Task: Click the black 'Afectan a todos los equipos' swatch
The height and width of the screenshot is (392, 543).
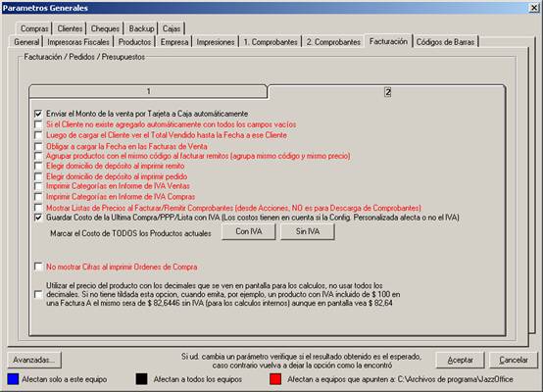Action: [142, 379]
